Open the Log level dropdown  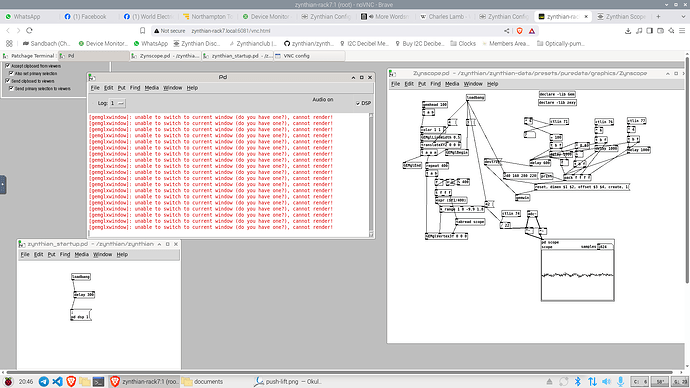[117, 103]
